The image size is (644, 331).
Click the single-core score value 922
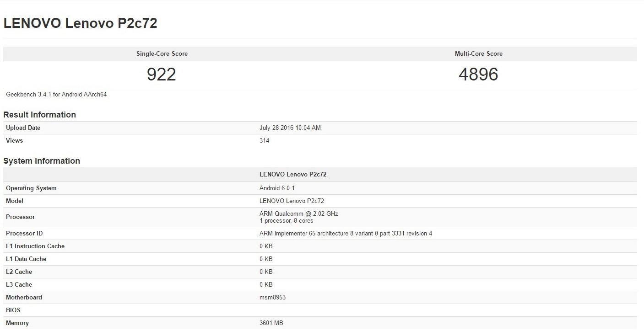(162, 75)
